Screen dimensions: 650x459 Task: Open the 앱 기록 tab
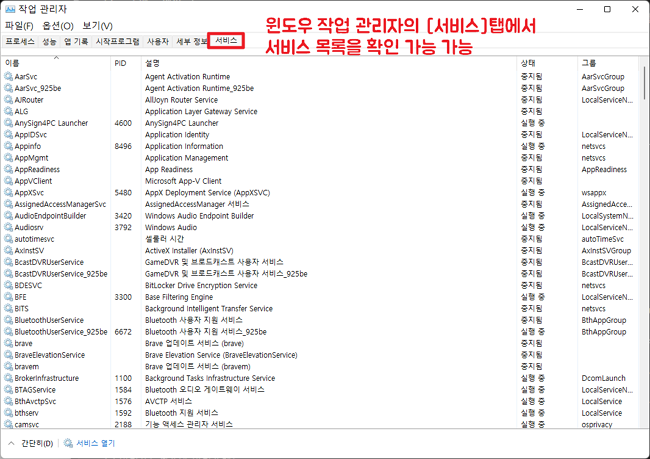pyautogui.click(x=76, y=41)
